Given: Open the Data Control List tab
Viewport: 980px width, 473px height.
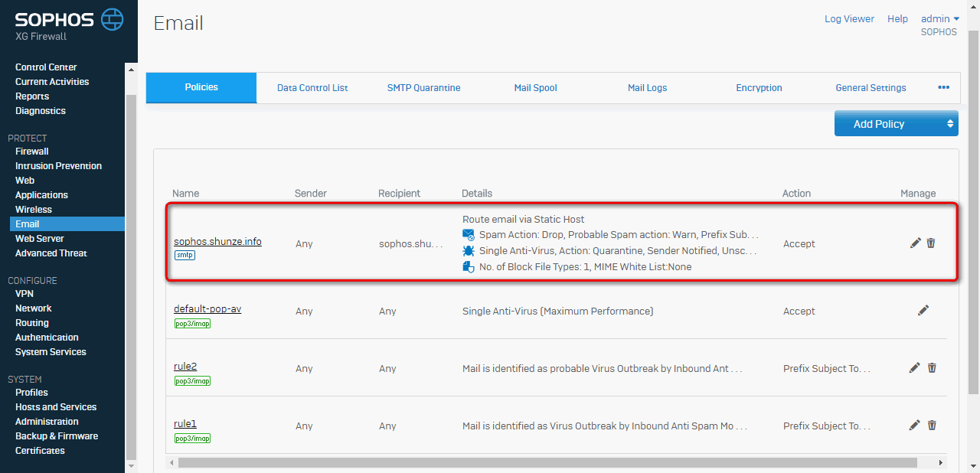Looking at the screenshot, I should pos(312,88).
